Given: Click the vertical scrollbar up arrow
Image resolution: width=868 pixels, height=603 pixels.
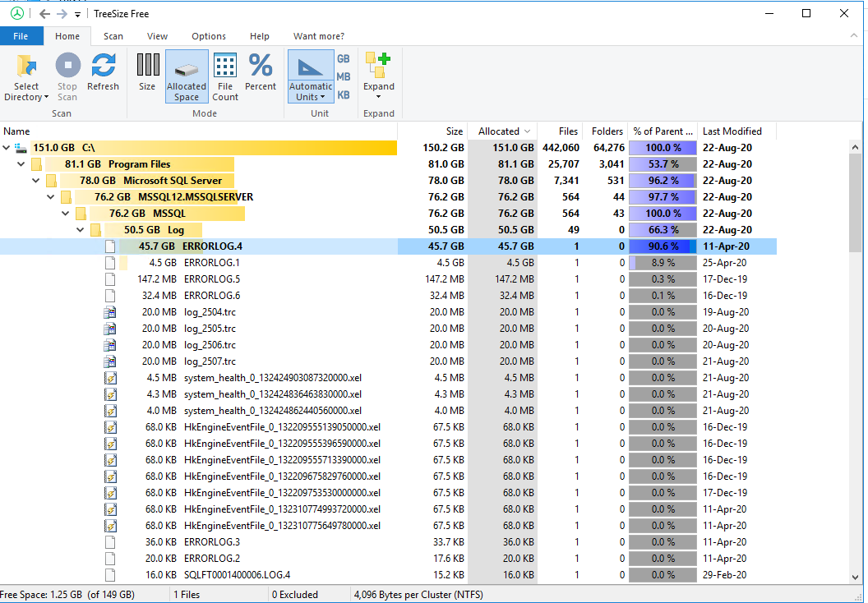Looking at the screenshot, I should [x=856, y=148].
